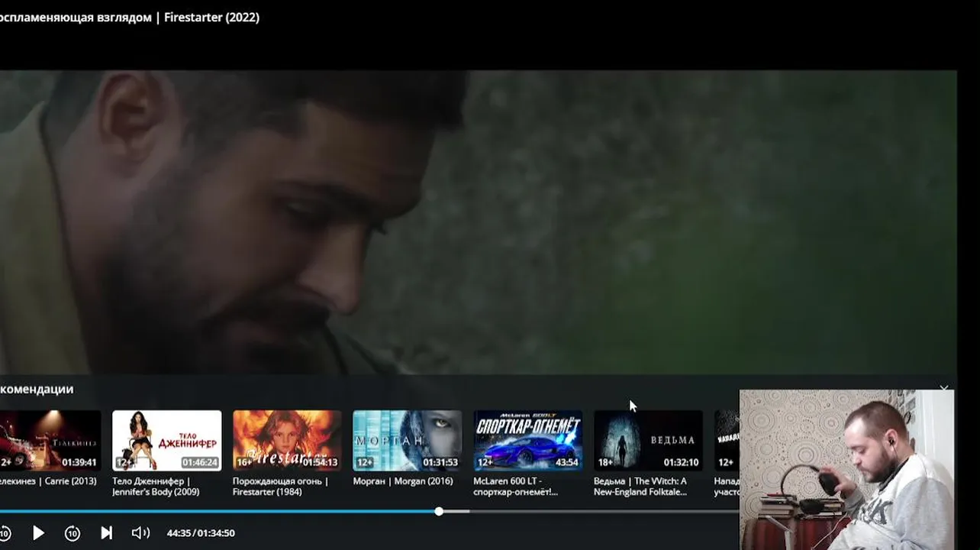Click the playback progress bar handle
The image size is (980, 550).
(x=439, y=511)
